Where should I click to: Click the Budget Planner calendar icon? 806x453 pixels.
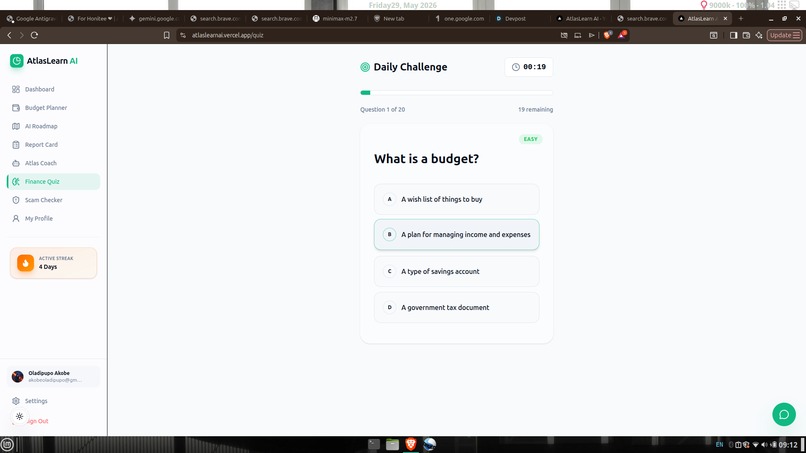pos(16,107)
